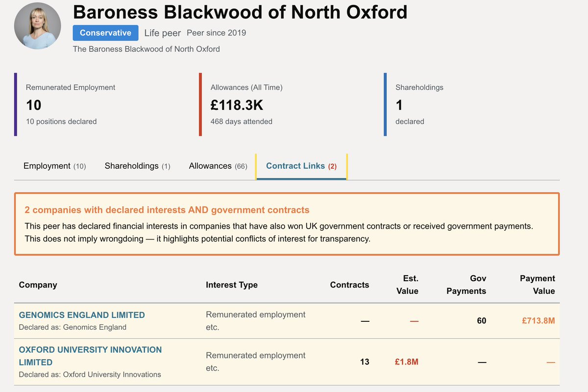Click the 'Life peer' label
This screenshot has width=588, height=392.
pyautogui.click(x=162, y=33)
